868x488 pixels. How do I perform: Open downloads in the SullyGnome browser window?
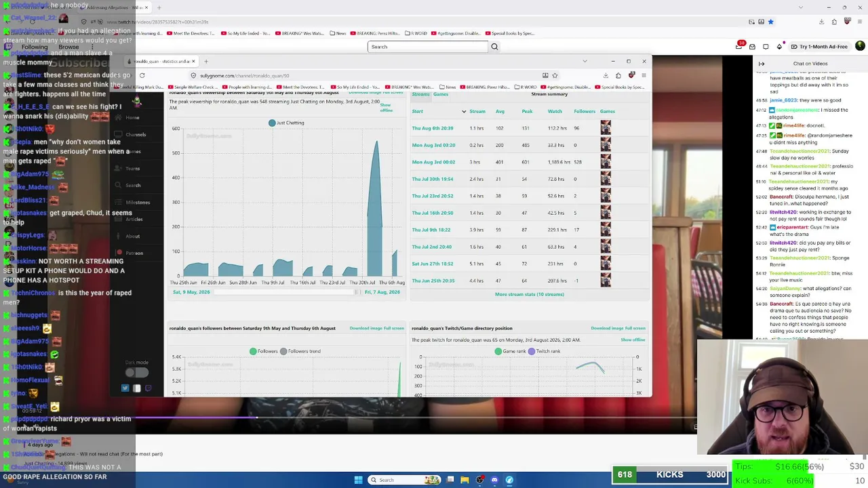(606, 75)
